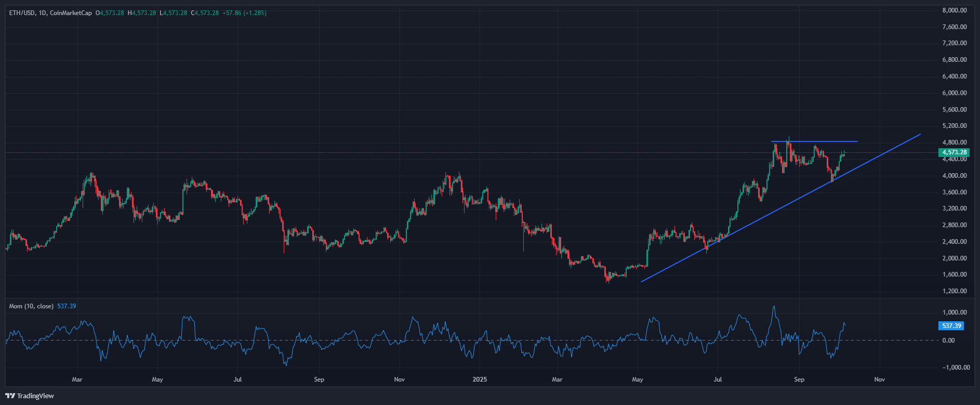This screenshot has height=405, width=980.
Task: Click the CoinMarketCap source label
Action: 71,13
